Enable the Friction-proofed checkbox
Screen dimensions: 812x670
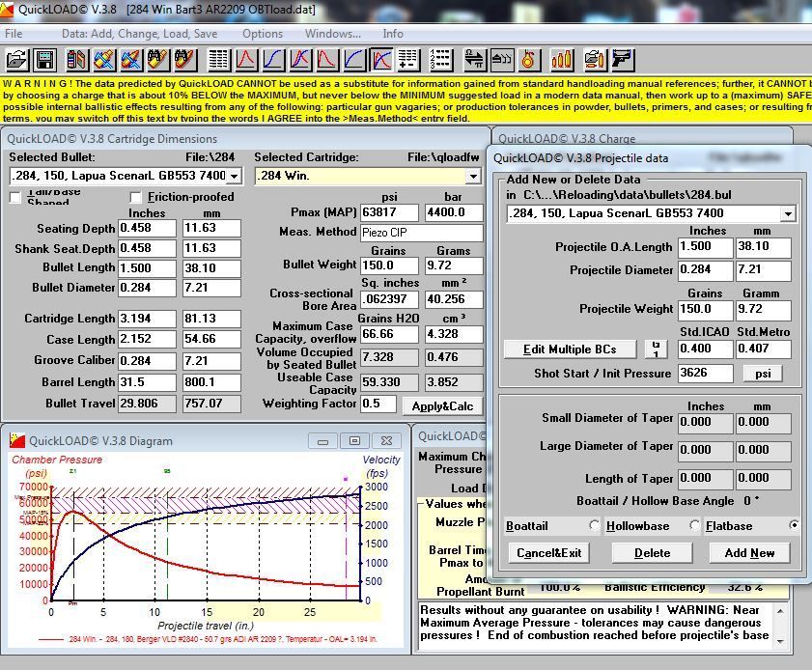[x=136, y=197]
